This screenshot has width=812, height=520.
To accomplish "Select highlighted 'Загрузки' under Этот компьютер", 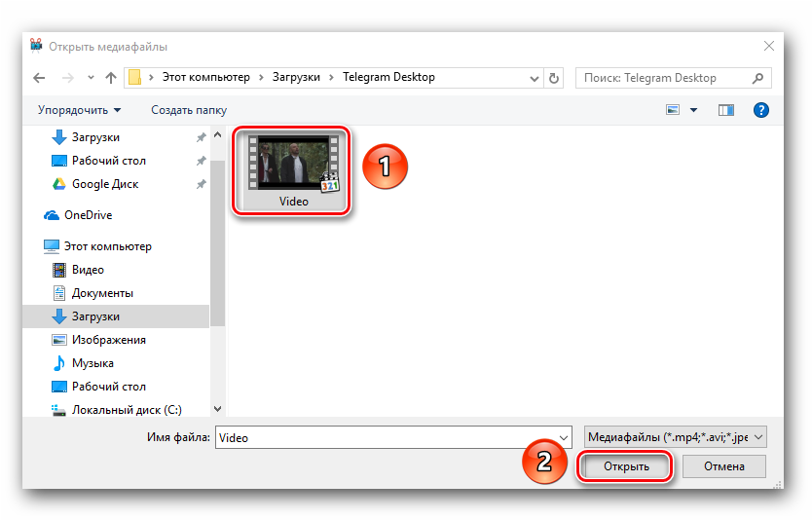I will point(116,316).
